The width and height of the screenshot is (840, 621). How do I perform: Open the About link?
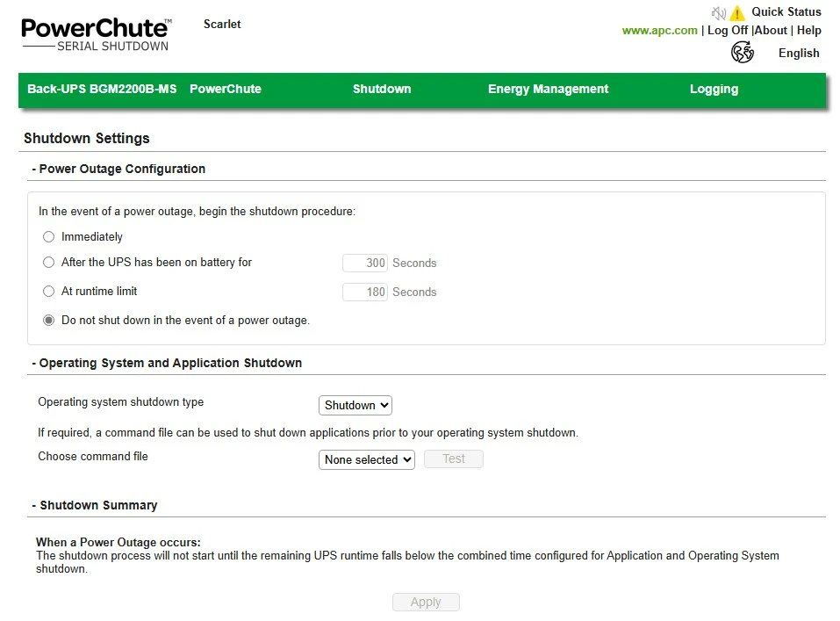[771, 31]
